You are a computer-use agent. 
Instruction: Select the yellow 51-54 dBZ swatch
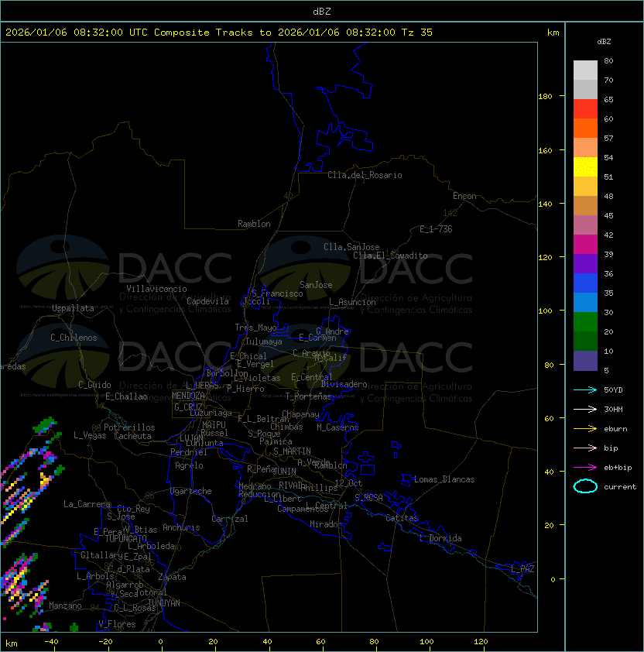point(585,167)
